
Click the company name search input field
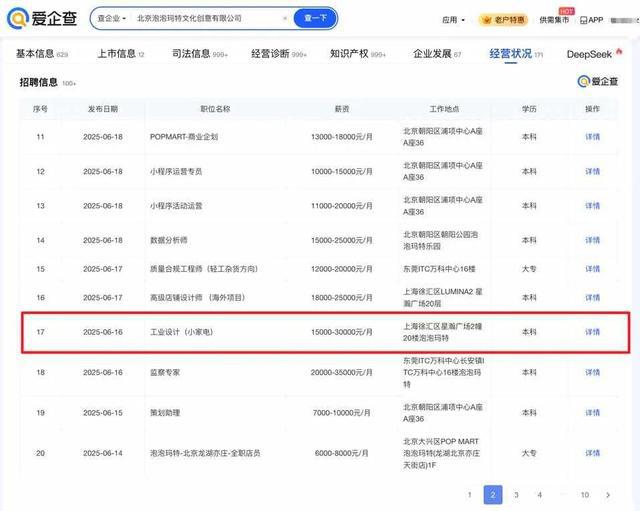(x=206, y=18)
